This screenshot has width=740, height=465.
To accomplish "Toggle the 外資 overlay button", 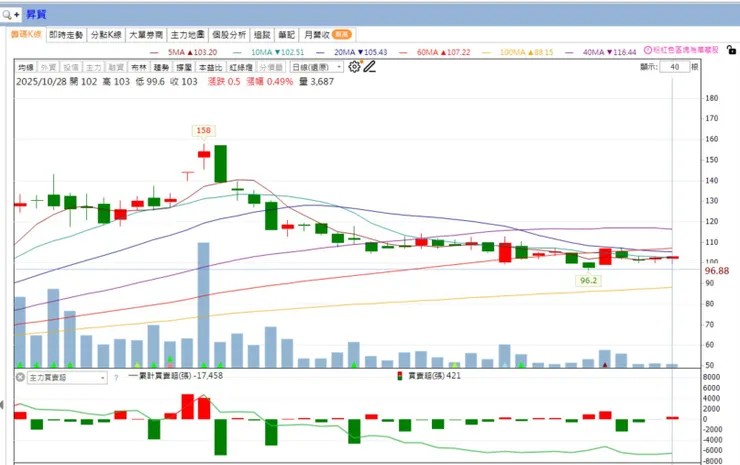I will (49, 68).
